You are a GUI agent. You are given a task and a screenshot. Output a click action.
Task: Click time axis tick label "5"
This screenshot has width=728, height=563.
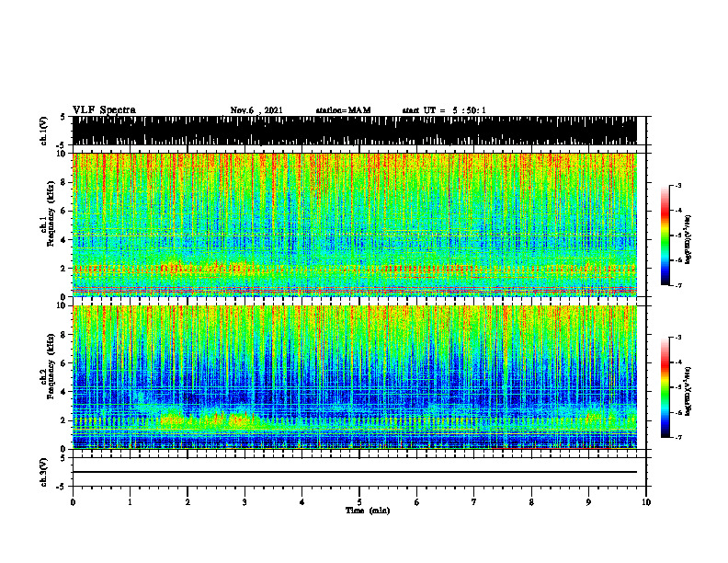tap(359, 502)
